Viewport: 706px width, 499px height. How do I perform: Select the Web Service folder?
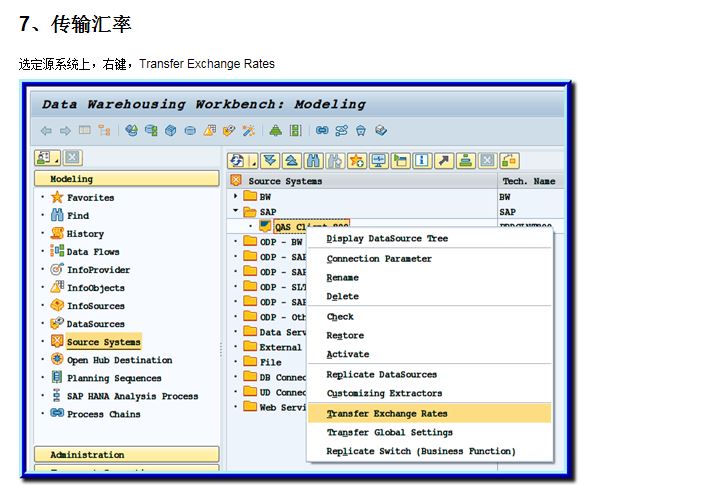pos(283,407)
